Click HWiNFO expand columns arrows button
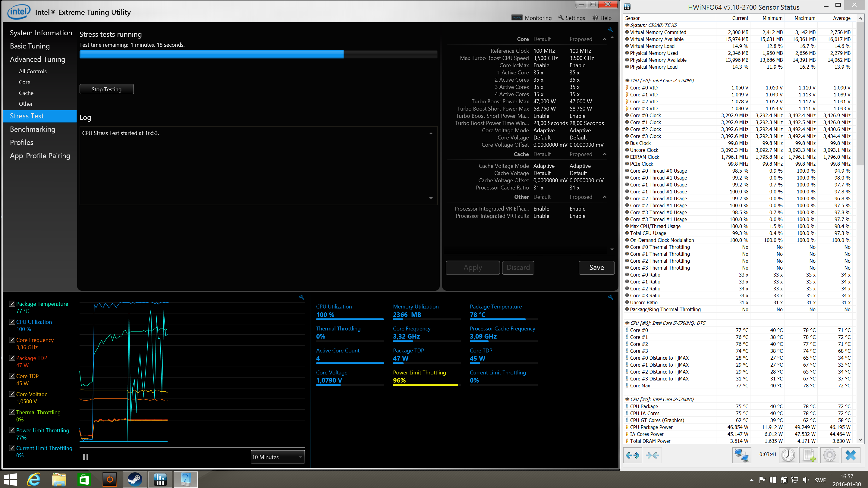Viewport: 868px width, 488px height. tap(632, 455)
